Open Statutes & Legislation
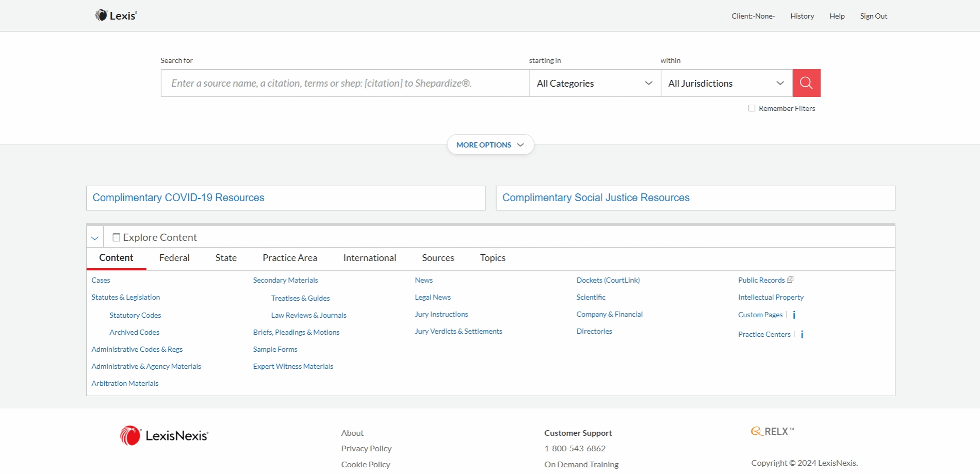The height and width of the screenshot is (474, 980). point(126,297)
